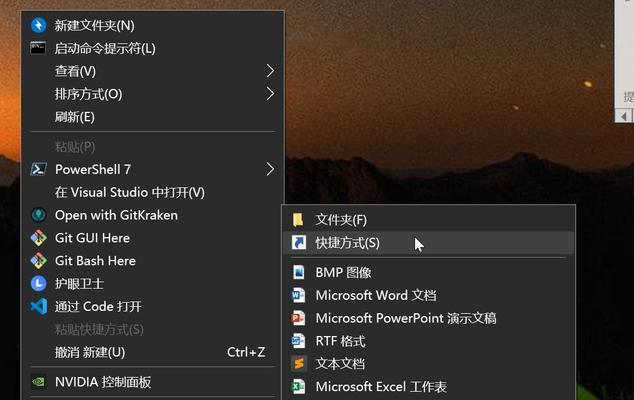Expand the 排序方式(O) submenu arrow
The image size is (634, 400).
270,94
